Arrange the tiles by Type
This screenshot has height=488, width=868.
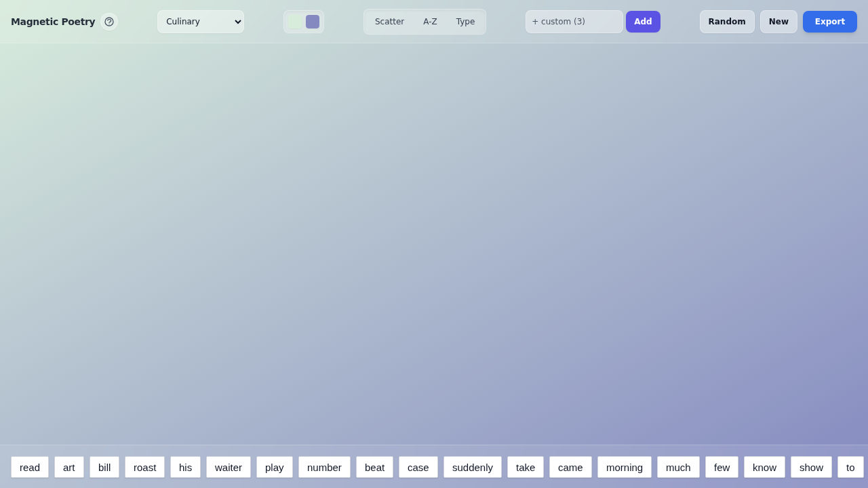tap(465, 22)
